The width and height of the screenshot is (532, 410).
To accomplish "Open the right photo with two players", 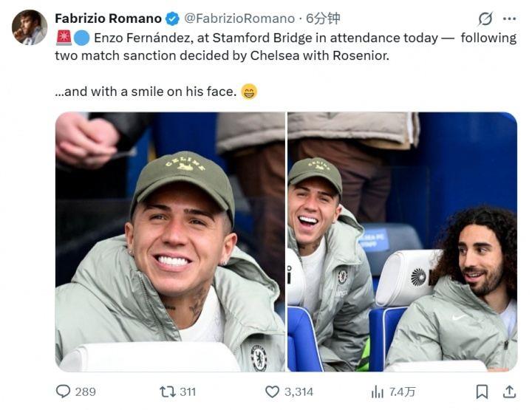I will point(402,242).
